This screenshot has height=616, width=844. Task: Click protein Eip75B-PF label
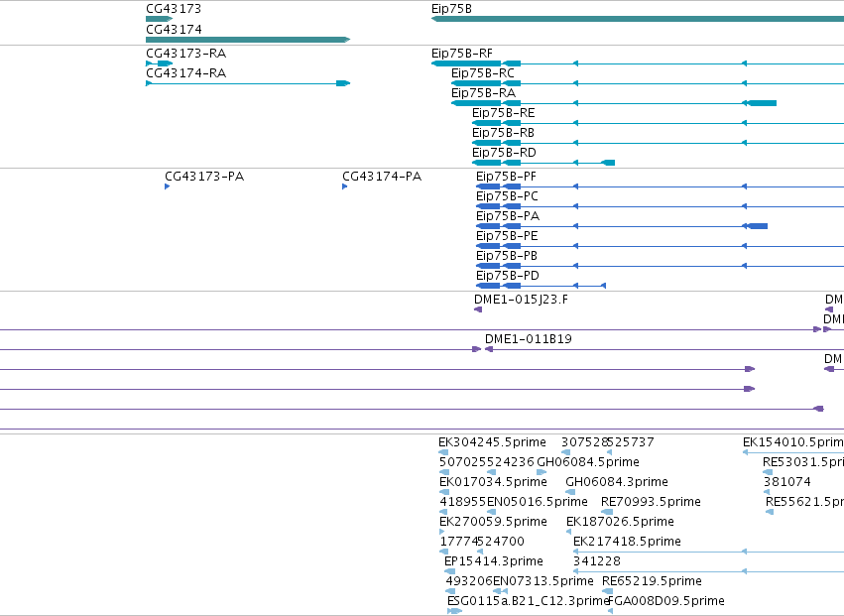tap(506, 177)
